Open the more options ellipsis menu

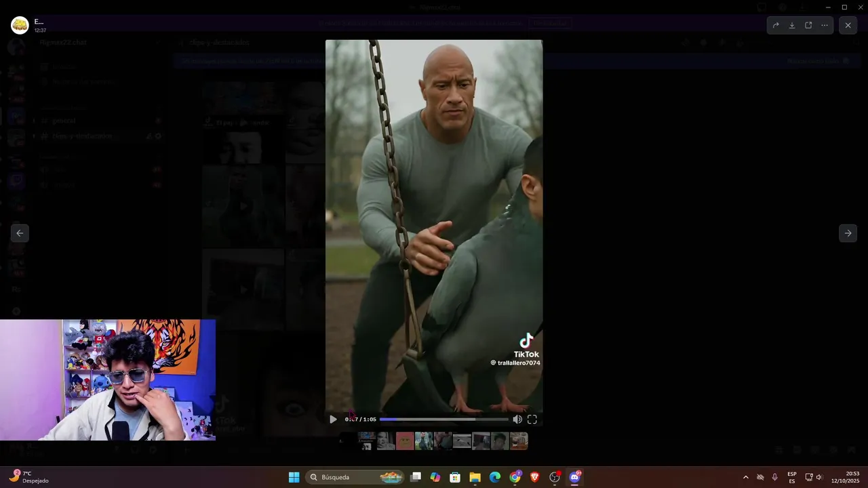tap(825, 25)
